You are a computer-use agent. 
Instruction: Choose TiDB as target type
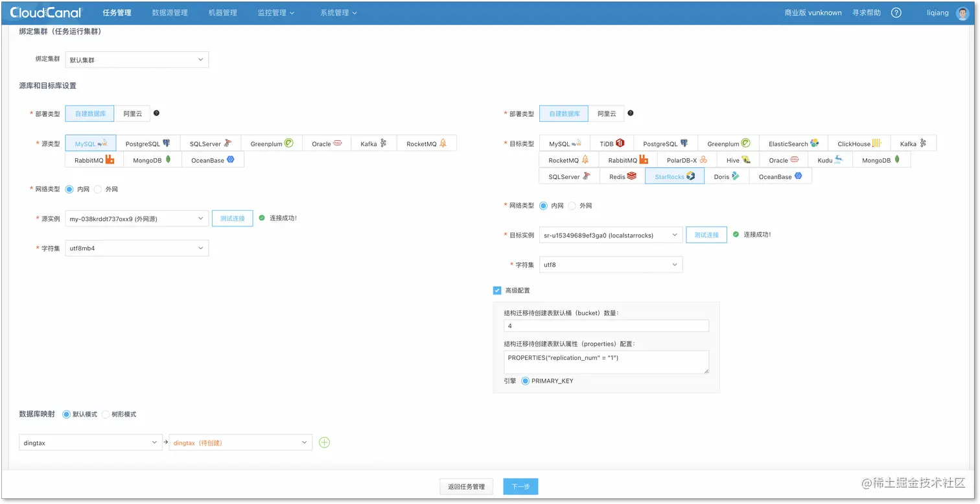coord(612,143)
